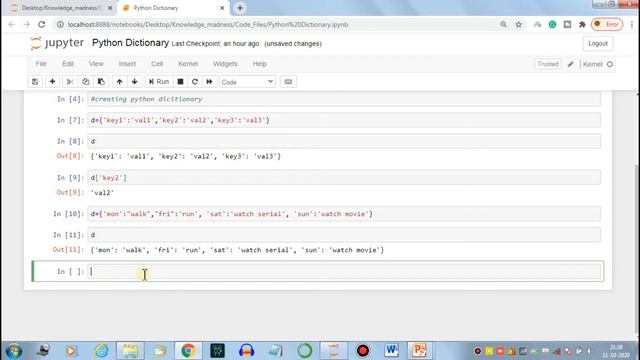640x360 pixels.
Task: Open the Edit menu
Action: click(68, 64)
